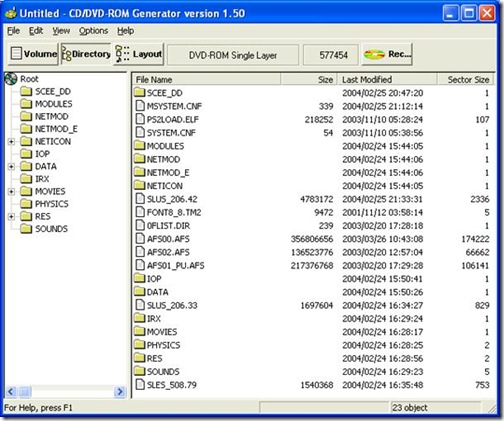504x421 pixels.
Task: Expand the RES tree folder
Action: (11, 217)
